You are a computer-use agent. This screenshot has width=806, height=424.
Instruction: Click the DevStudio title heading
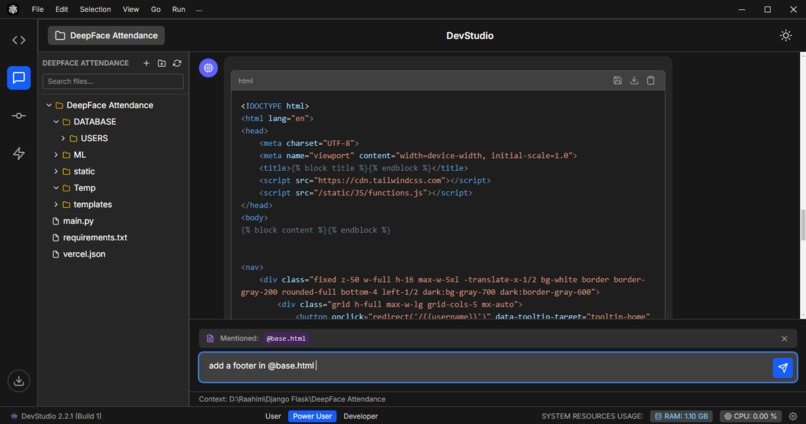pos(470,35)
